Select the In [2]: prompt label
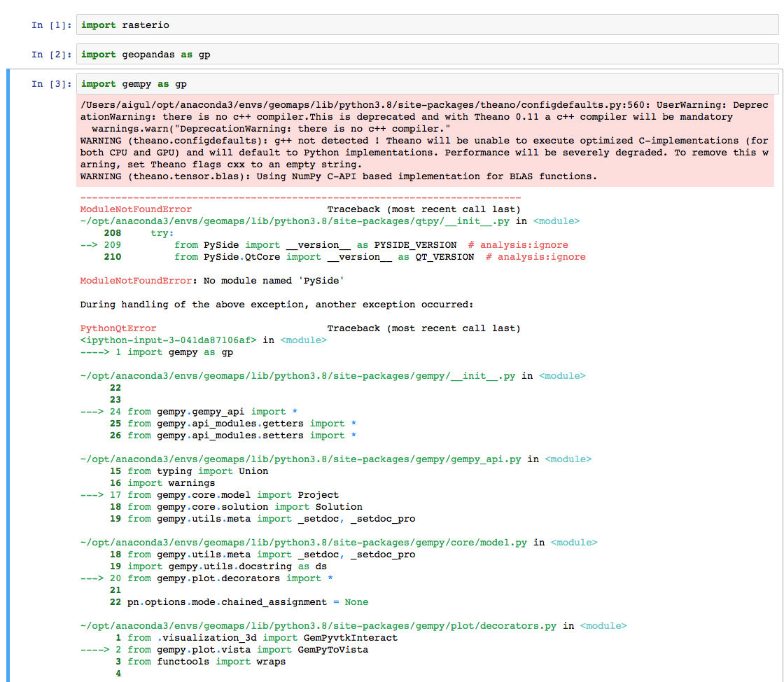Image resolution: width=784 pixels, height=682 pixels. 52,55
